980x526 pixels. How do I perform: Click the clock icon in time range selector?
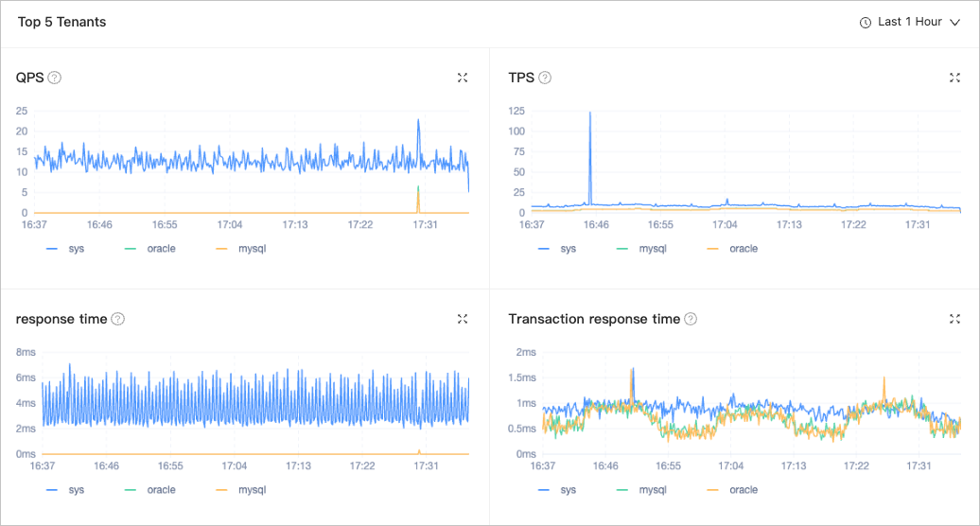865,23
